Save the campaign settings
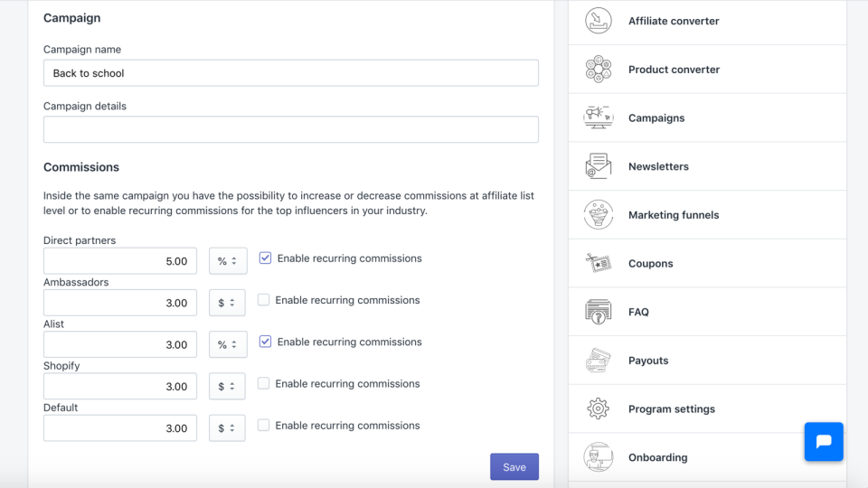 [x=514, y=467]
